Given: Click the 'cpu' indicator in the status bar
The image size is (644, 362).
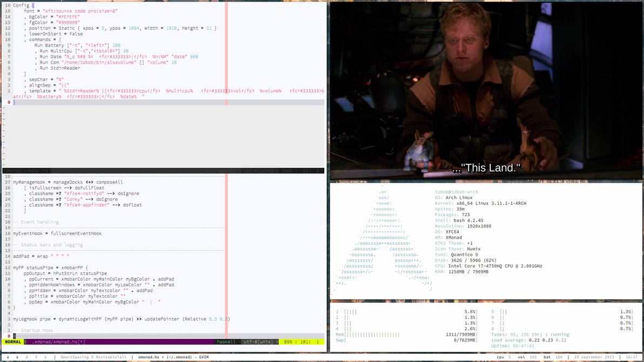Looking at the screenshot, I should point(500,357).
